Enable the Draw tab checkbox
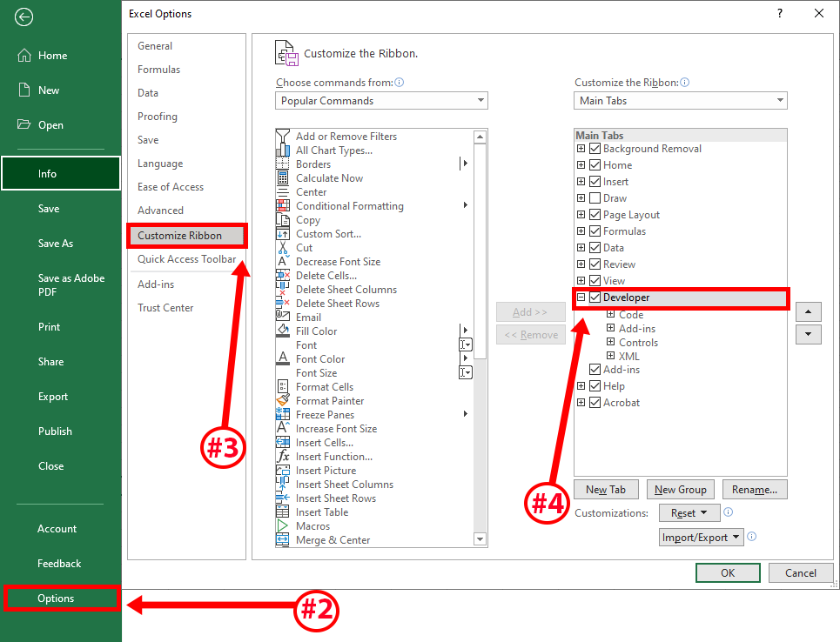 point(595,198)
